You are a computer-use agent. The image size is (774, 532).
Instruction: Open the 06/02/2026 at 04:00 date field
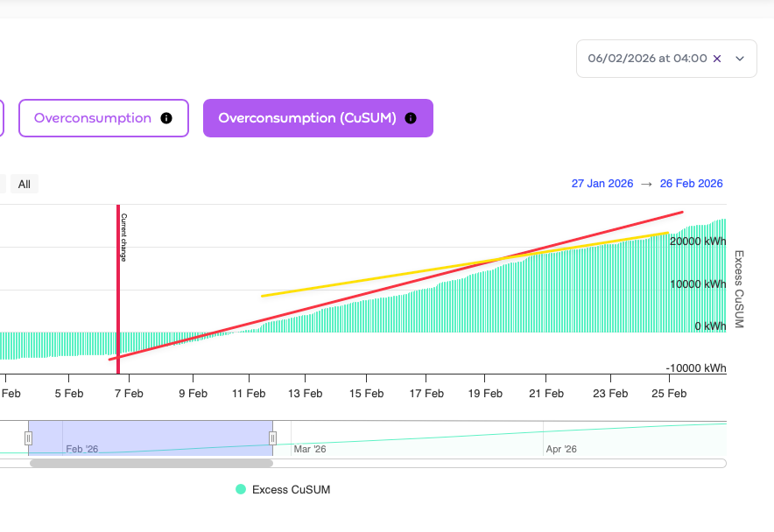pyautogui.click(x=666, y=59)
